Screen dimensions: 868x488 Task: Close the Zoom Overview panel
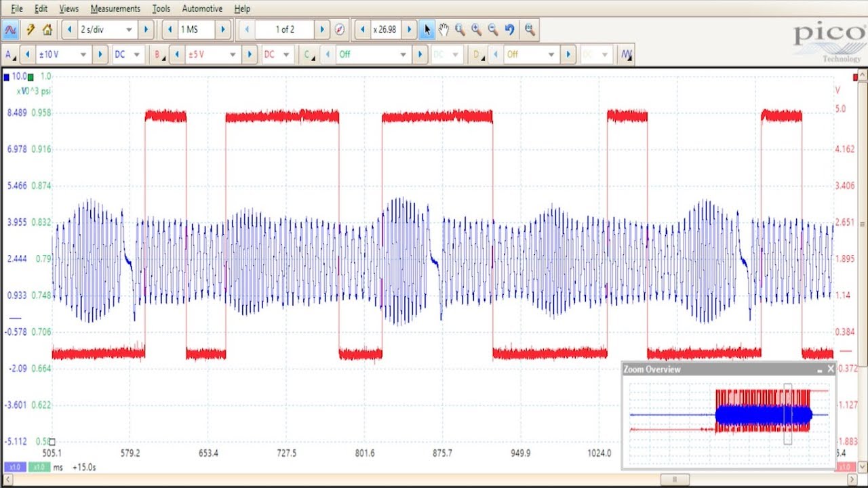tap(831, 369)
